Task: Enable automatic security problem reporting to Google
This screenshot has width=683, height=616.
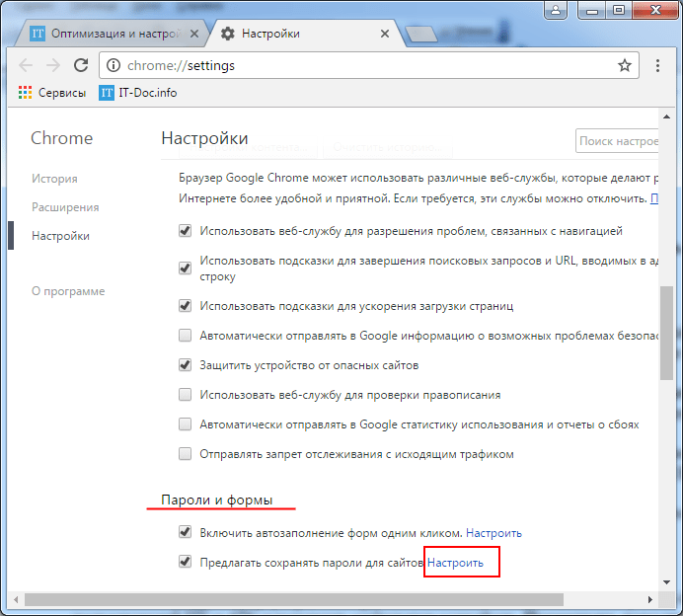Action: pos(185,336)
